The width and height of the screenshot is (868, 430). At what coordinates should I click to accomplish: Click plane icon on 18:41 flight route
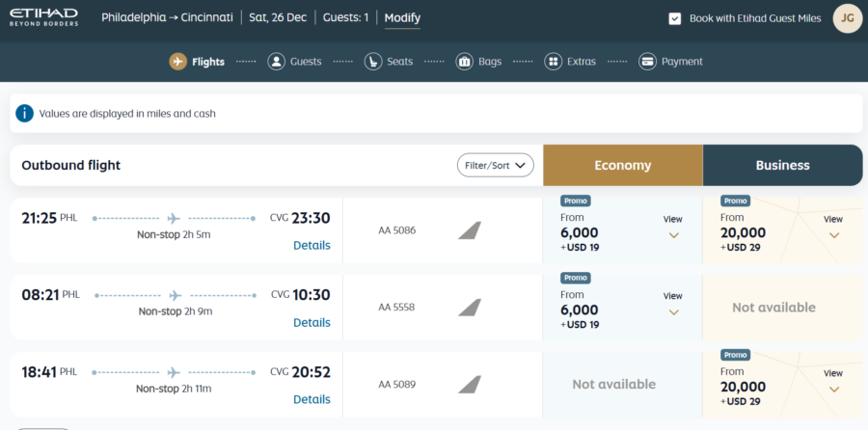point(174,372)
